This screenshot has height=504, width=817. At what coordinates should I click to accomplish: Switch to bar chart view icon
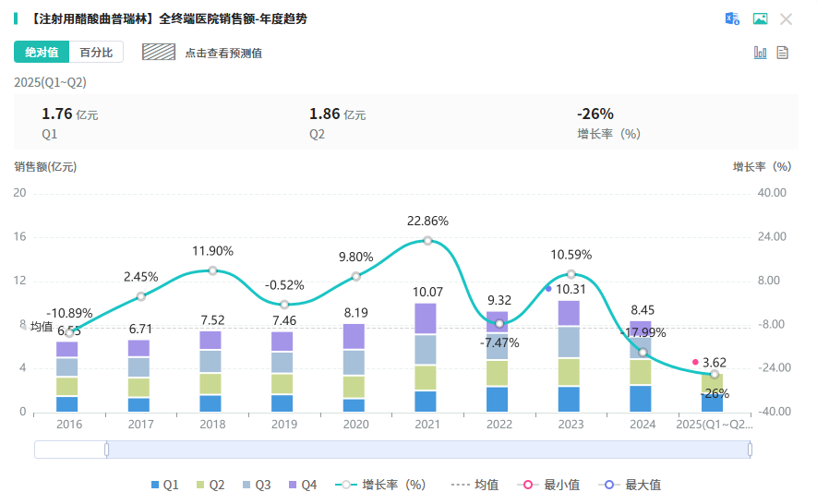pos(760,52)
